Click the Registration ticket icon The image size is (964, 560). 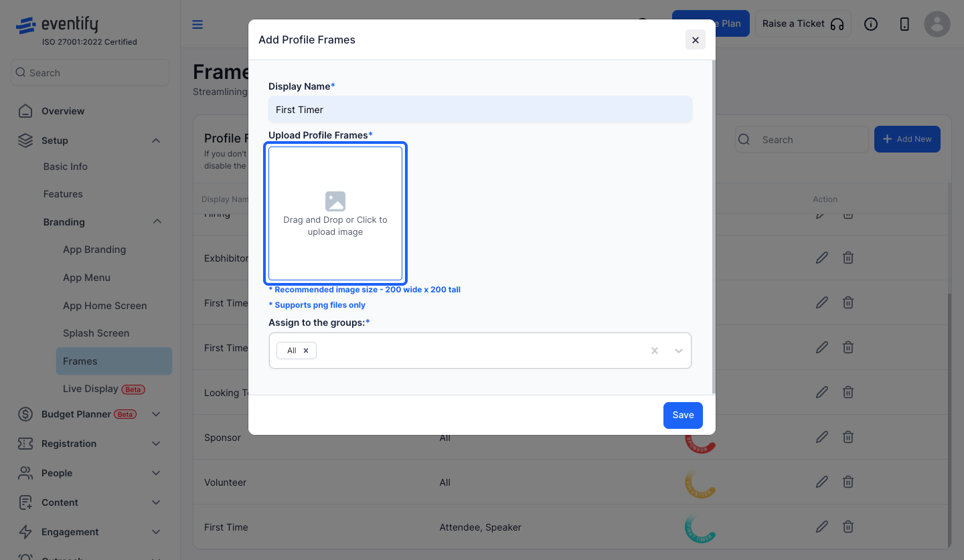pos(25,444)
